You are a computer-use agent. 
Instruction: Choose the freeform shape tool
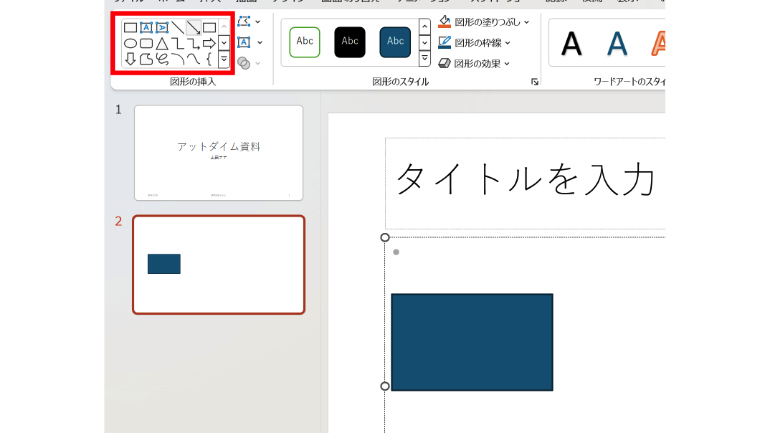146,59
